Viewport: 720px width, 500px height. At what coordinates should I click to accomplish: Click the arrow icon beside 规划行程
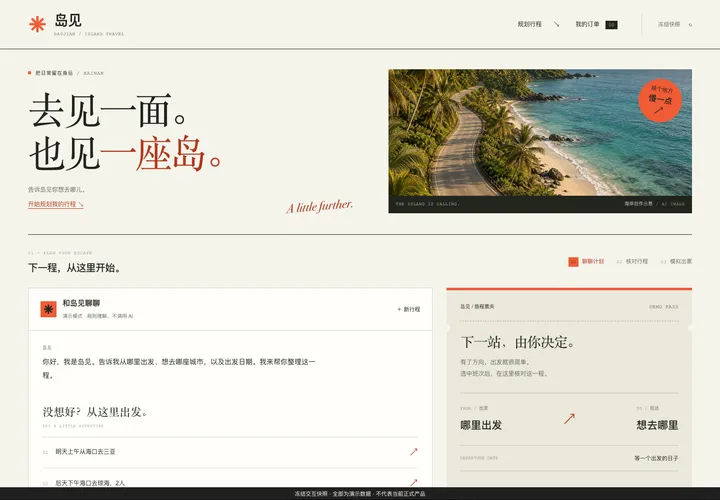(x=557, y=24)
